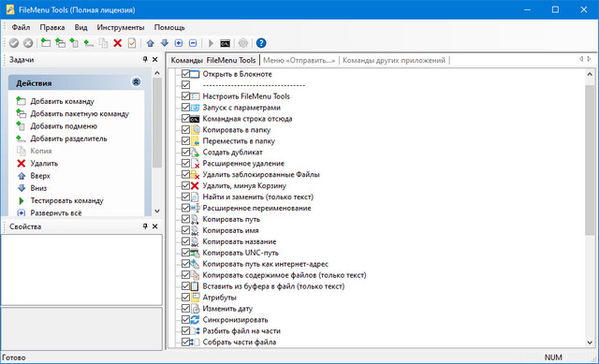This screenshot has height=364, width=599.
Task: Toggle Создать дубликат checkbox
Action: click(185, 152)
